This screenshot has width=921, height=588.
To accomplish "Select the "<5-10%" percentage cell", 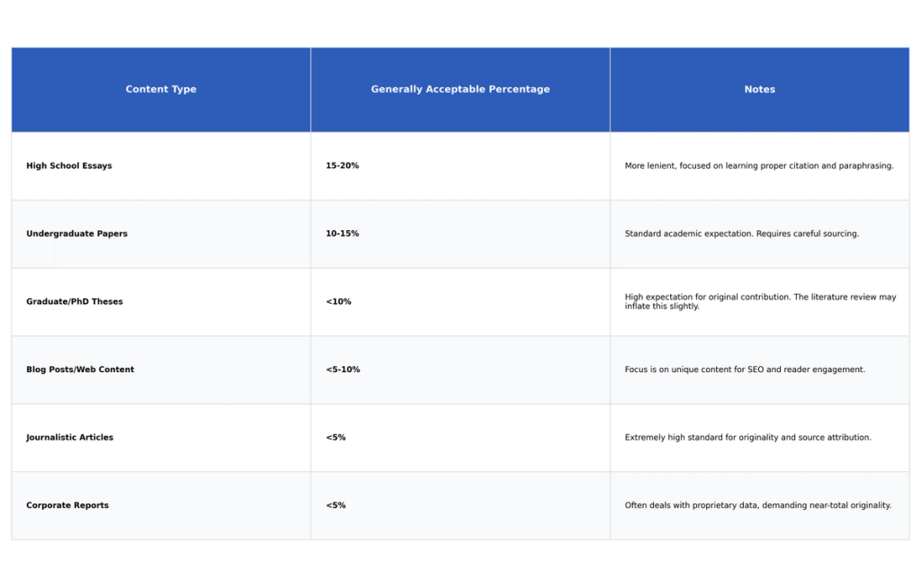I will pos(460,370).
